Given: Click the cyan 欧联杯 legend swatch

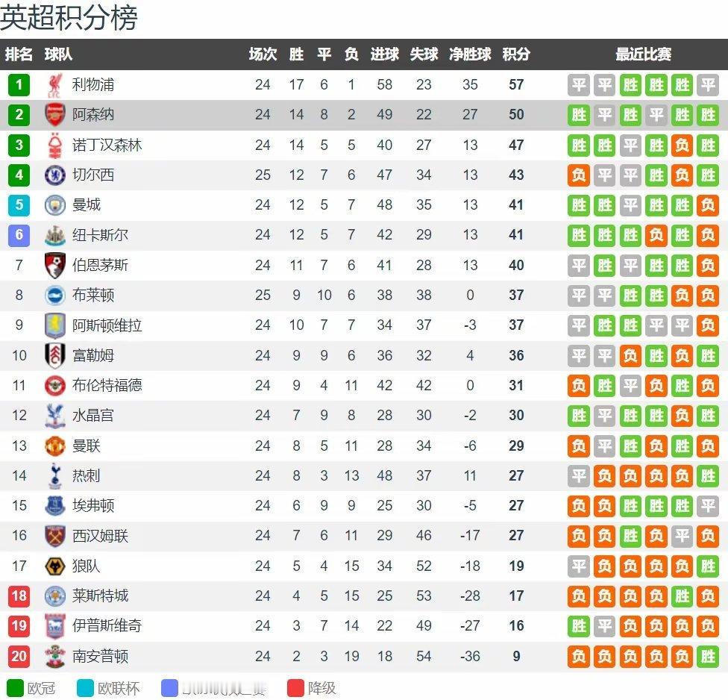Looking at the screenshot, I should pyautogui.click(x=85, y=688).
